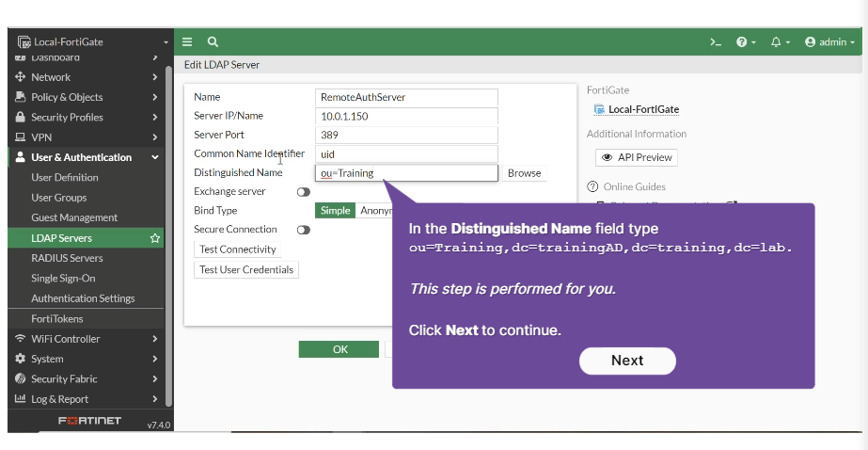Image resolution: width=868 pixels, height=450 pixels.
Task: Click Test User Credentials button
Action: coord(246,270)
